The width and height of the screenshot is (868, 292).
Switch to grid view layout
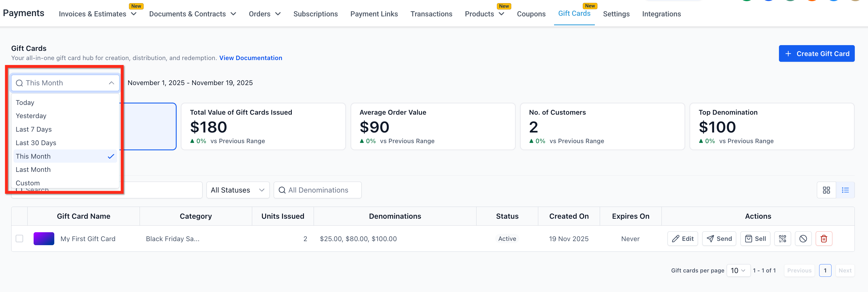coord(826,190)
